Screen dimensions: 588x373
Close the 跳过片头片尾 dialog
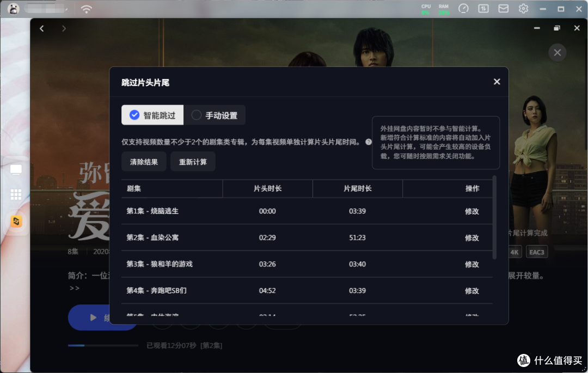click(497, 82)
